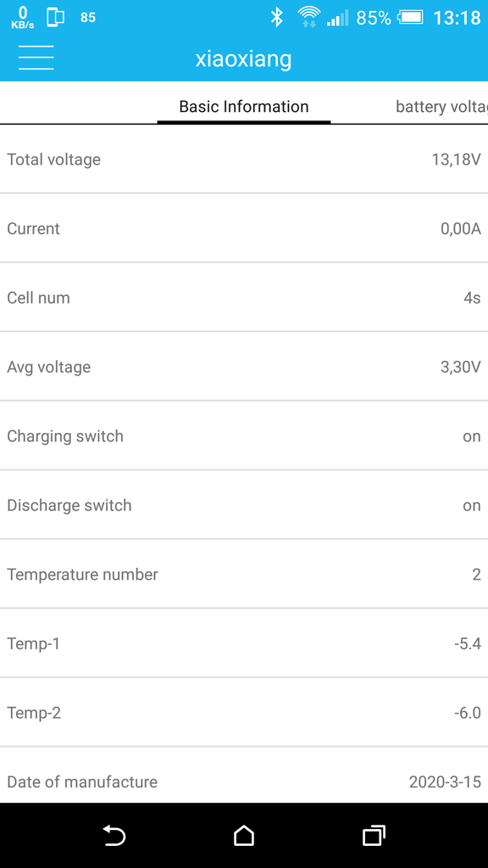488x868 pixels.
Task: Select the Temp-1 reading row
Action: pyautogui.click(x=244, y=643)
